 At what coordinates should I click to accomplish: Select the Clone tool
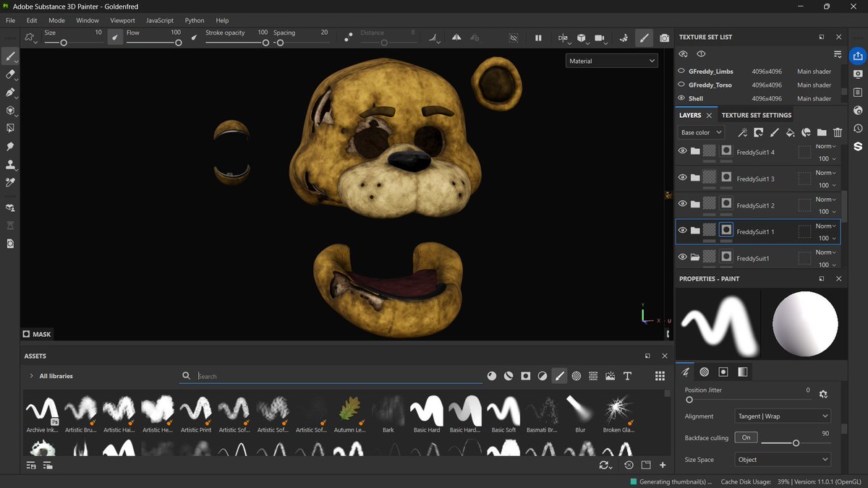(10, 165)
